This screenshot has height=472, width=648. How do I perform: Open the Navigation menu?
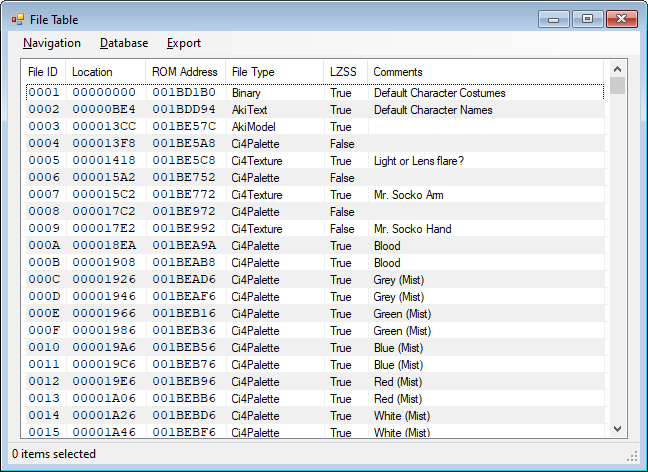(x=52, y=43)
